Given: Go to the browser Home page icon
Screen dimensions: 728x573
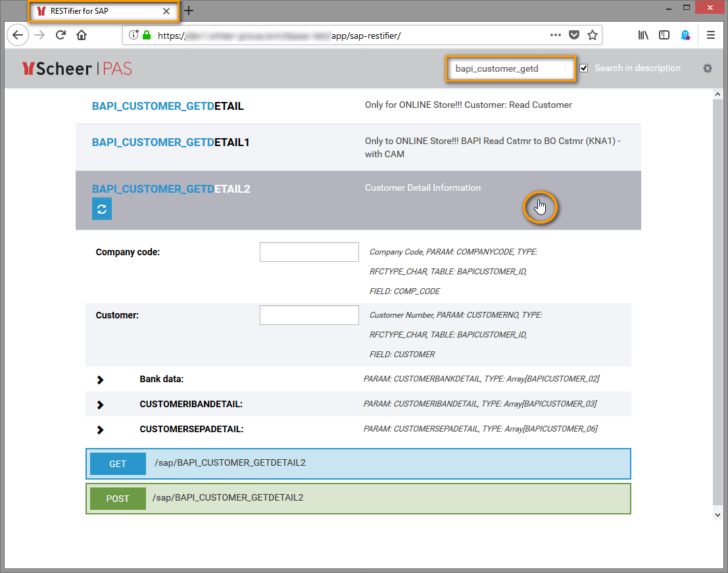Looking at the screenshot, I should (x=82, y=35).
